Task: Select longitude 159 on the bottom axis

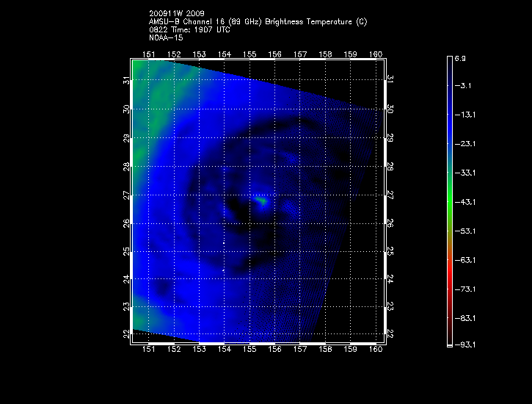Action: point(350,349)
